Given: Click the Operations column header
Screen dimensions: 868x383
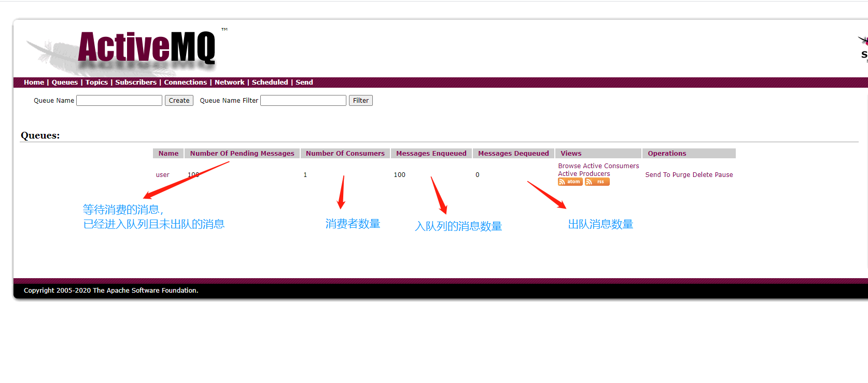Looking at the screenshot, I should pos(689,153).
